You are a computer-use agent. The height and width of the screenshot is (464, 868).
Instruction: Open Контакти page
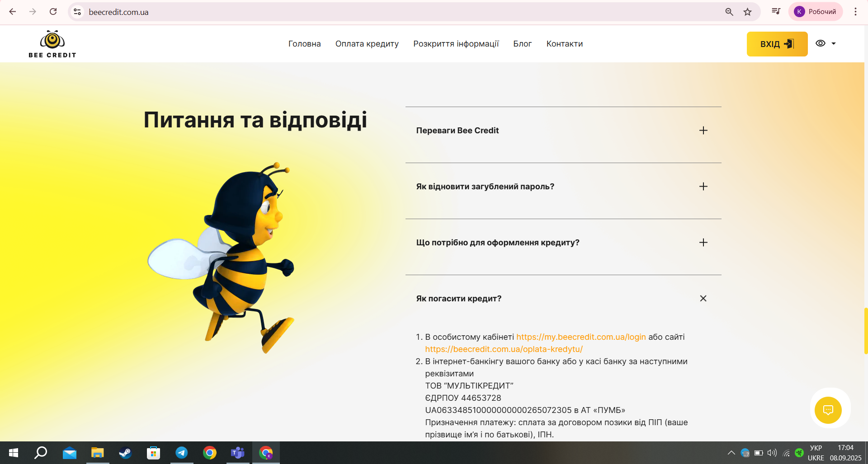(564, 44)
